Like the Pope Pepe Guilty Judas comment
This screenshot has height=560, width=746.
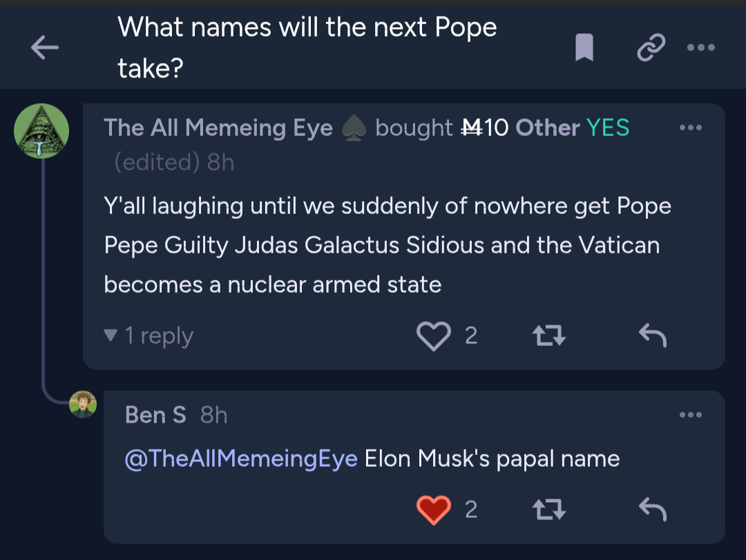[433, 336]
